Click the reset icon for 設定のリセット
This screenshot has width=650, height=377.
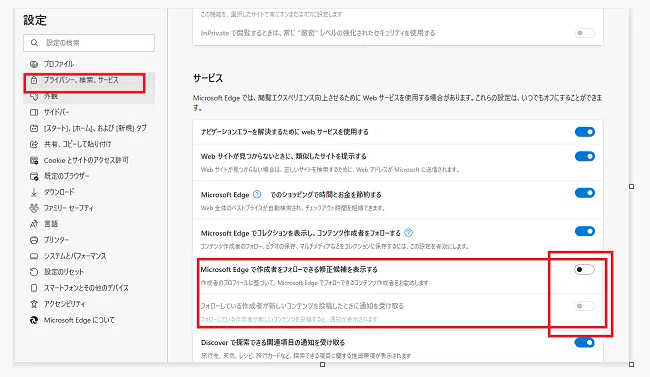point(34,272)
